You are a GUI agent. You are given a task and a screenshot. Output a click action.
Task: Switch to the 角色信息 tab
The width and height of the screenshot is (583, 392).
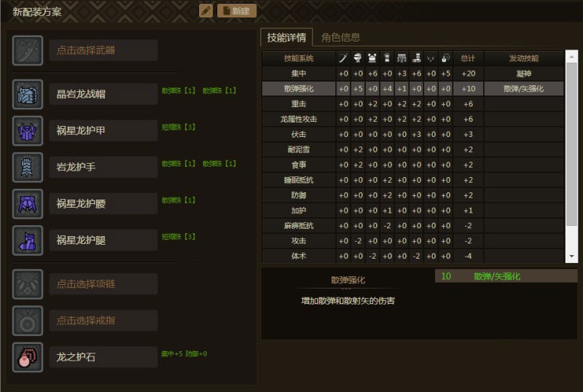(340, 37)
